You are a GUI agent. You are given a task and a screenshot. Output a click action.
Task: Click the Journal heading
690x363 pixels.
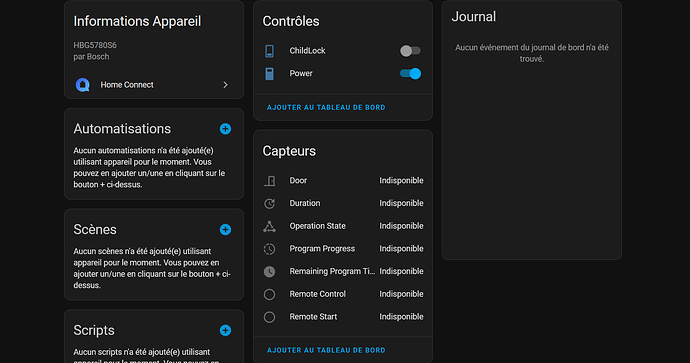(x=473, y=17)
